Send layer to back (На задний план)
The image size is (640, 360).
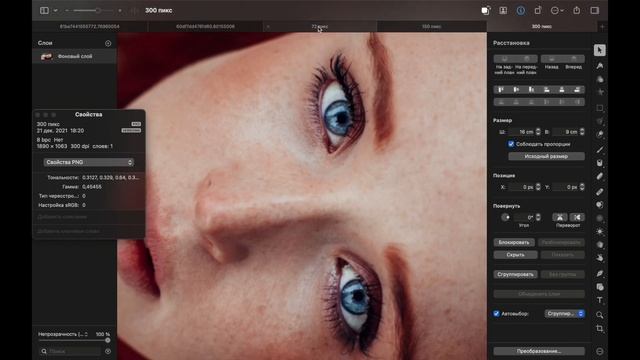[x=505, y=59]
